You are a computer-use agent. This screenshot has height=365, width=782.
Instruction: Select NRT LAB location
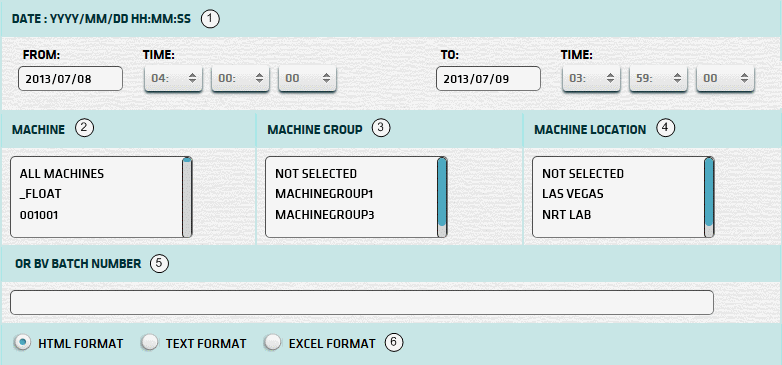tap(567, 215)
